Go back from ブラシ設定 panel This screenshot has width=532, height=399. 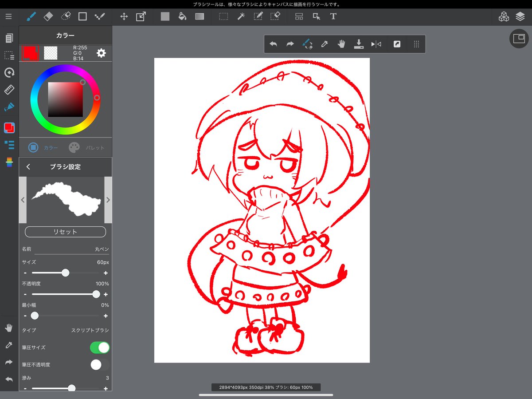[x=28, y=167]
